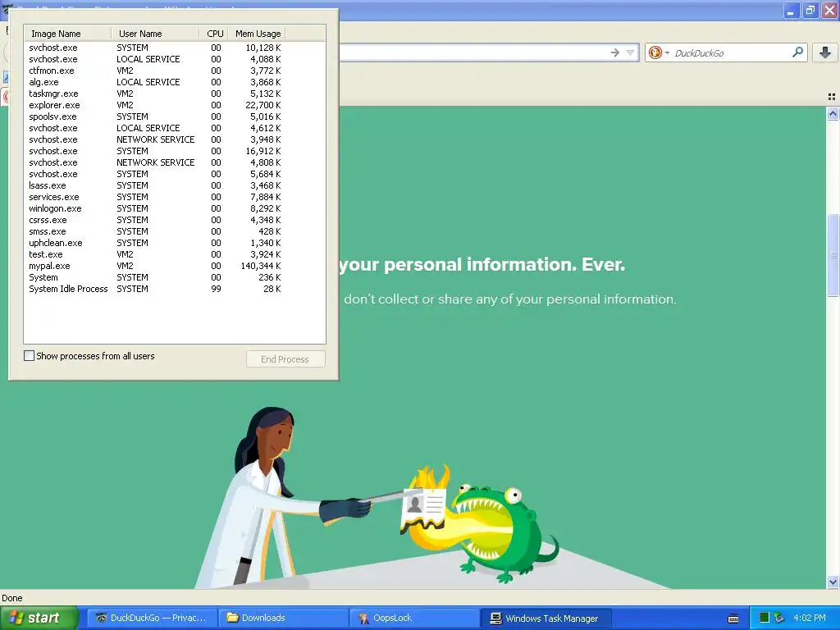Click the magnifier in the search box
This screenshot has height=630, width=840.
pos(797,52)
